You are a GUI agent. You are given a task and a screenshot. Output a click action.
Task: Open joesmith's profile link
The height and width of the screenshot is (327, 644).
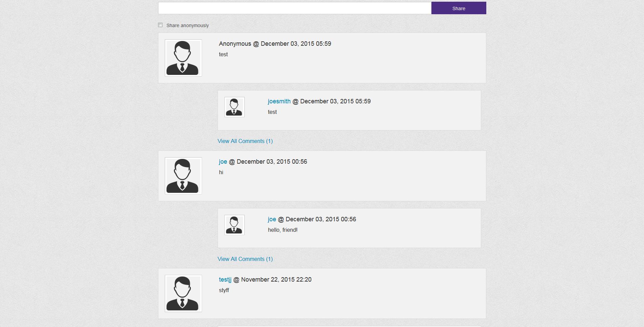279,101
